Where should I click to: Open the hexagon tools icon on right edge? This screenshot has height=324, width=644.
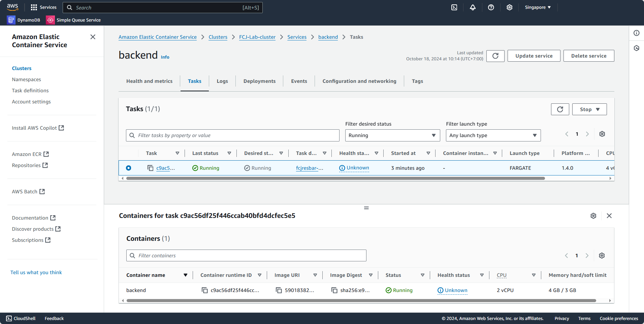pos(637,48)
